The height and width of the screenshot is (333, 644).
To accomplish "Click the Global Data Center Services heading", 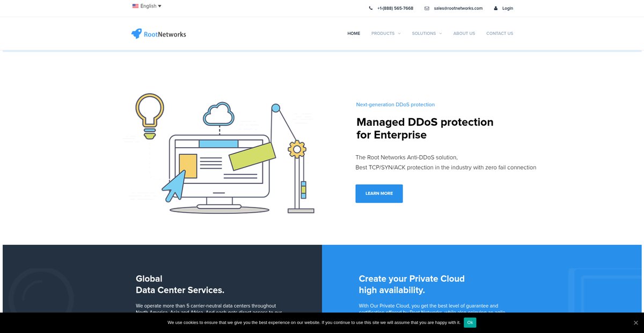I will pyautogui.click(x=180, y=284).
